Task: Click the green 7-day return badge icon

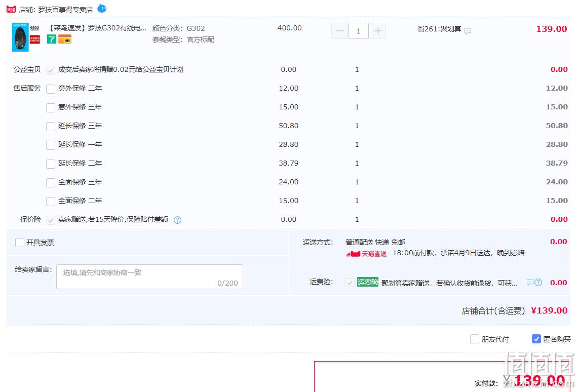Action: click(x=52, y=39)
